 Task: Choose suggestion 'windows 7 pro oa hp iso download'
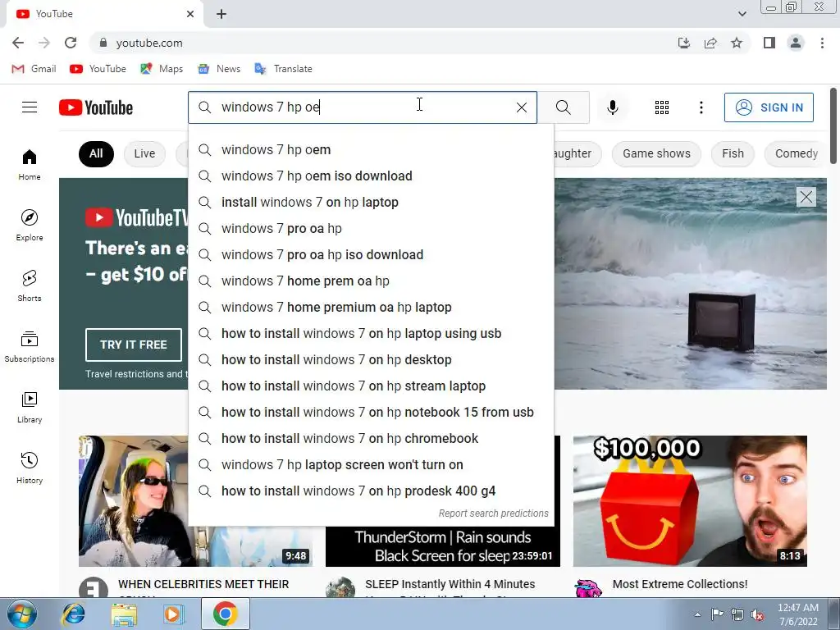371,254
